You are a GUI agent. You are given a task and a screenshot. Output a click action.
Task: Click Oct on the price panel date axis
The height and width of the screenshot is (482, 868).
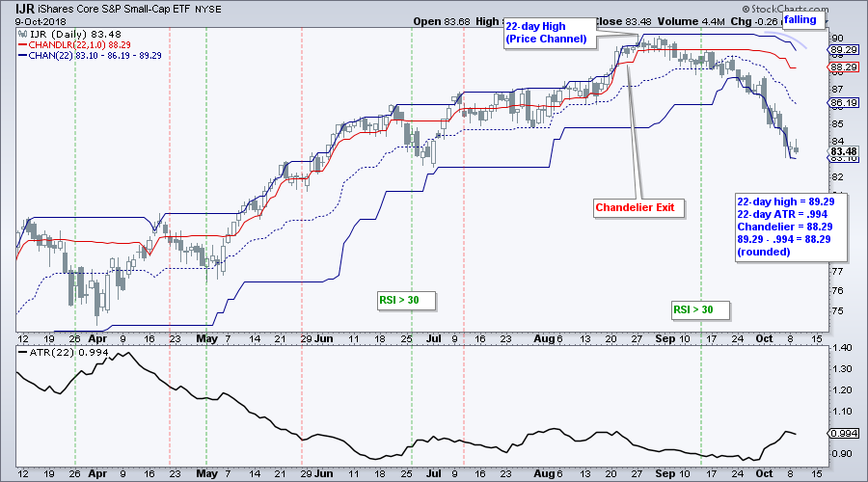(x=765, y=338)
